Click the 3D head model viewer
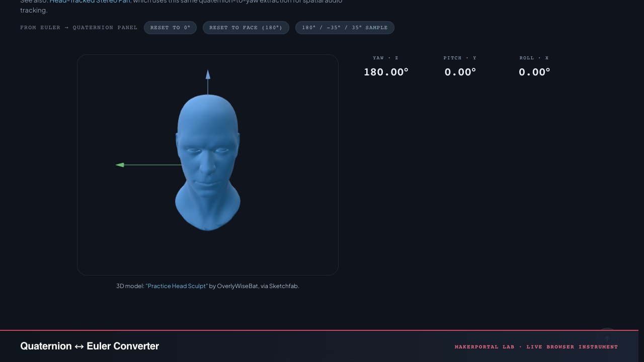The width and height of the screenshot is (644, 362). 208,165
